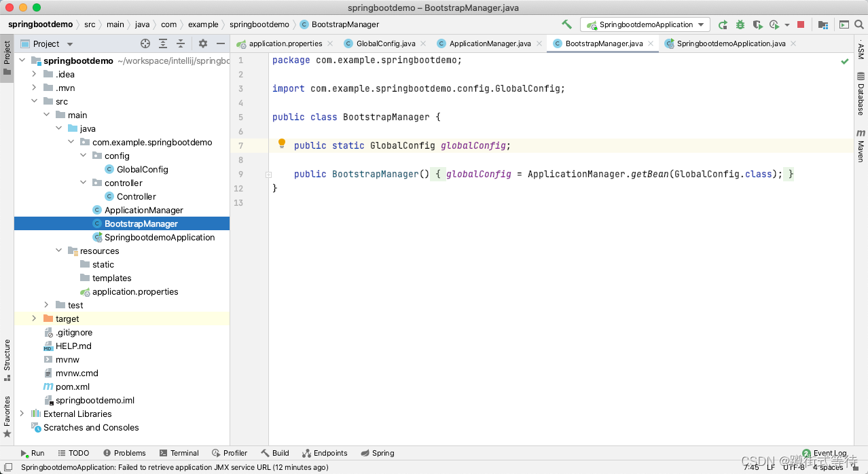Click the Expand All icon in Project panel
The height and width of the screenshot is (474, 868).
[163, 43]
